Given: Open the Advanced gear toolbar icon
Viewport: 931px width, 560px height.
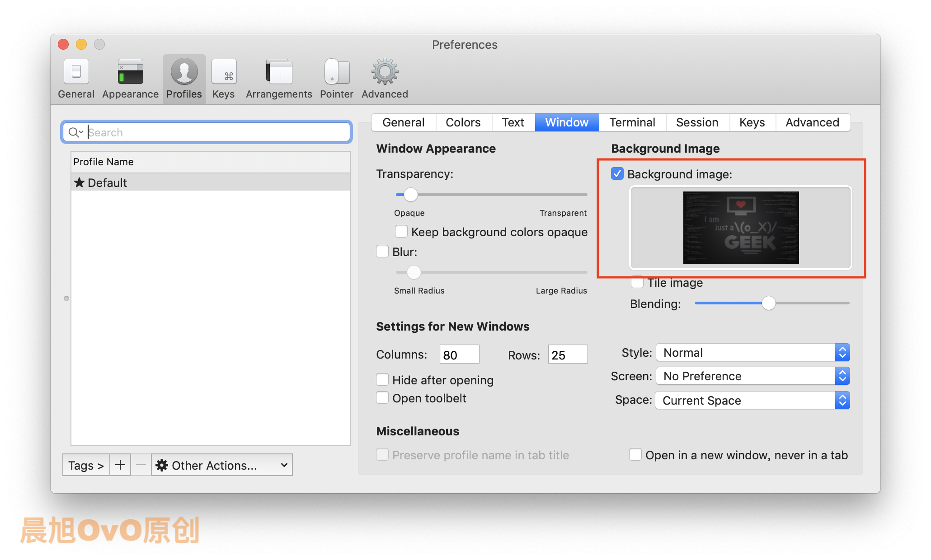Looking at the screenshot, I should point(385,79).
